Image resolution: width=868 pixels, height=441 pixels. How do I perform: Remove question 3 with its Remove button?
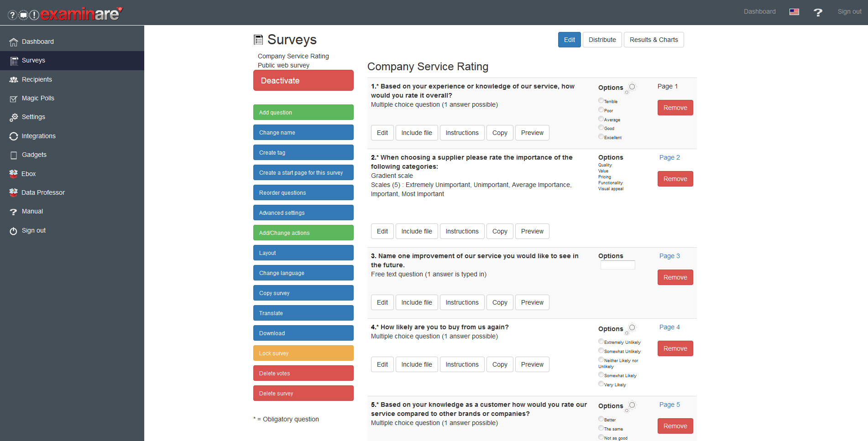(x=675, y=277)
